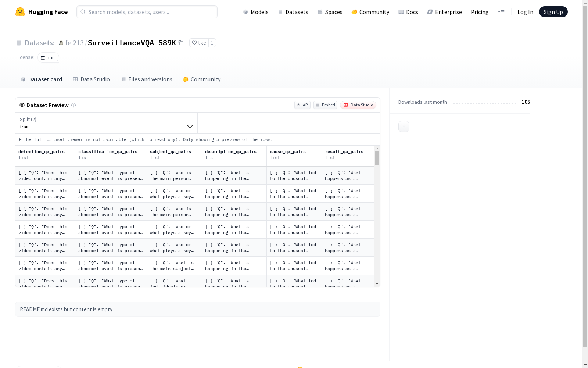Switch to the Community tab

tap(202, 79)
